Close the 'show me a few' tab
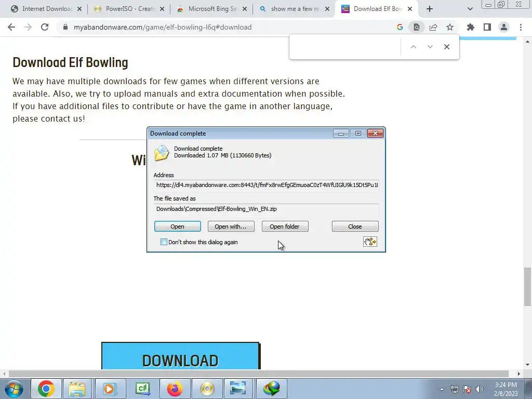 (x=327, y=9)
